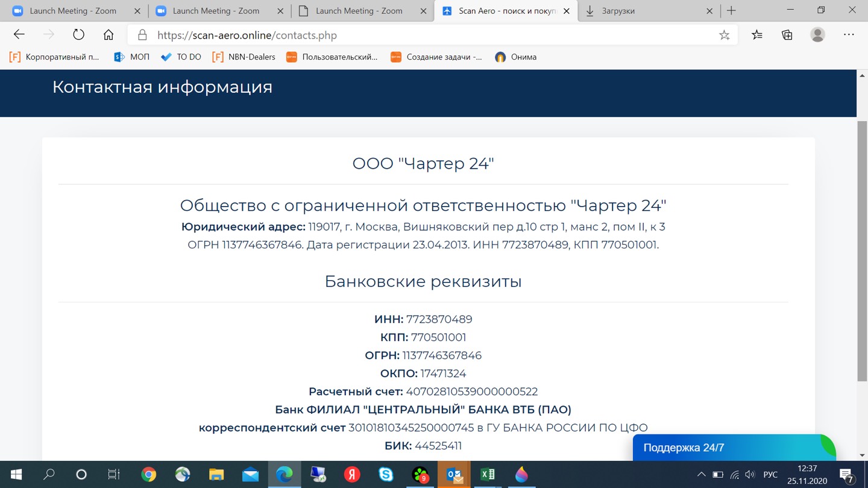868x488 pixels.
Task: Click the page vertical scrollbar thumb
Action: (x=862, y=251)
